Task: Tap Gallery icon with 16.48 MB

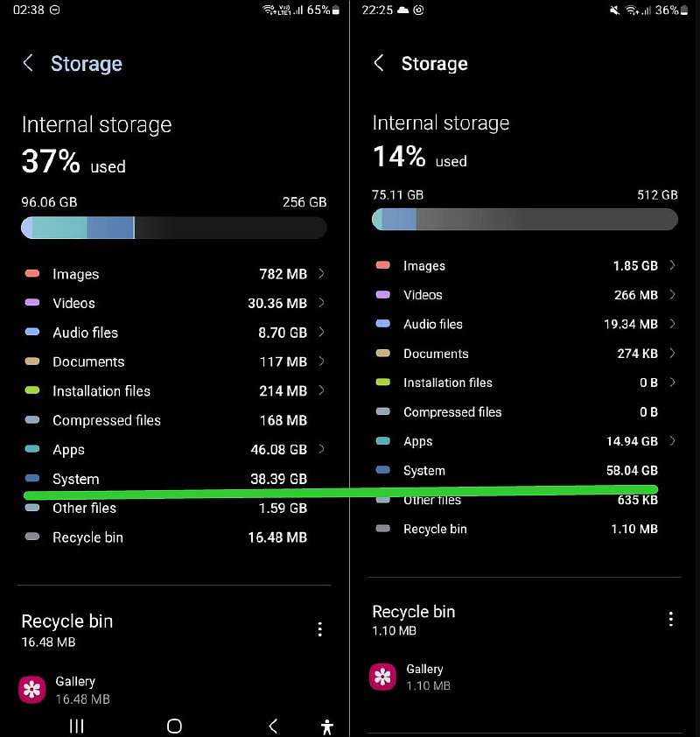Action: [32, 689]
